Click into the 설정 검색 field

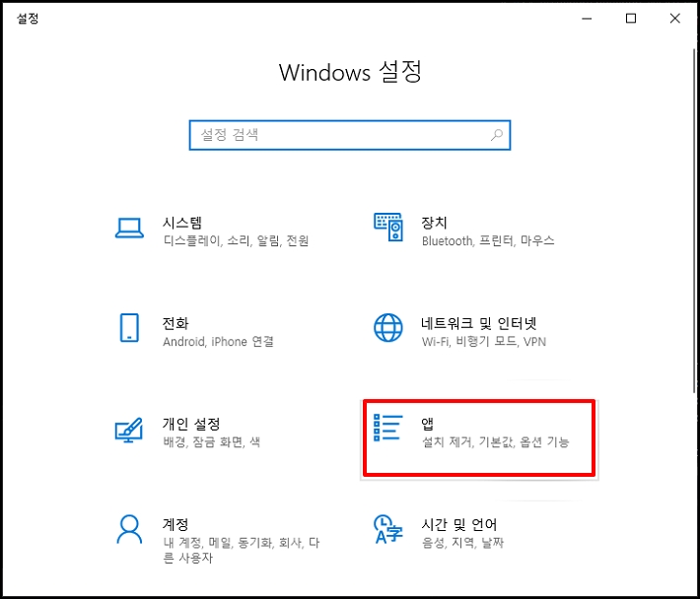click(x=350, y=135)
